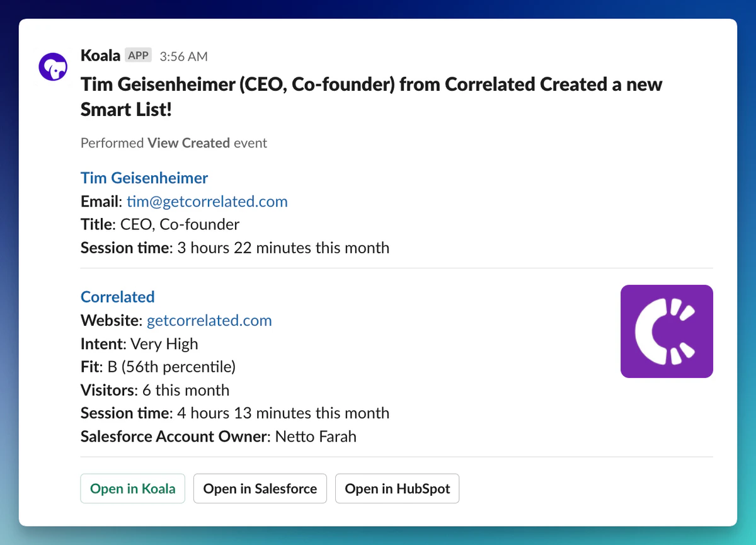Visit the getcorrelated.com website link
756x545 pixels.
click(x=209, y=320)
